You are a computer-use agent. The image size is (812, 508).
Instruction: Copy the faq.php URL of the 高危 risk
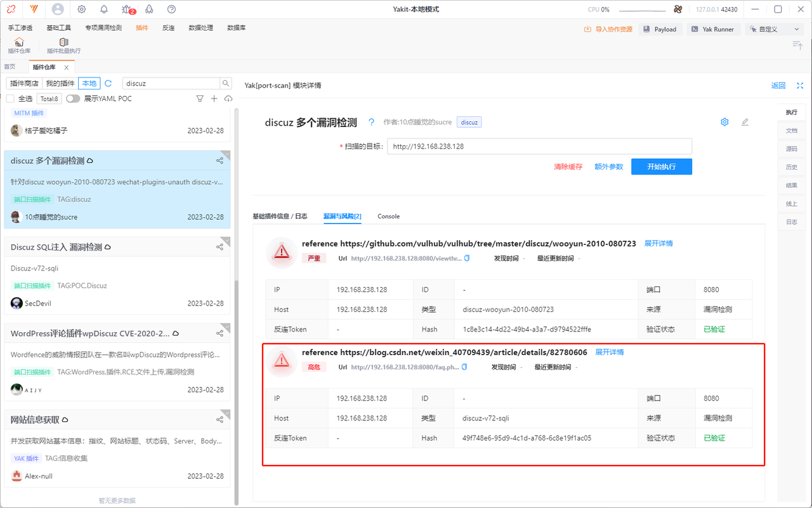click(464, 367)
